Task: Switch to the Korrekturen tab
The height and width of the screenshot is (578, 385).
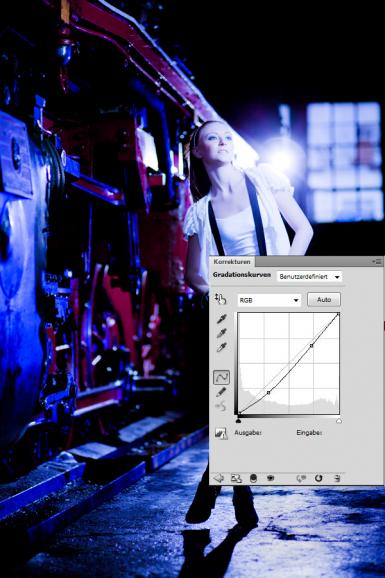Action: (232, 262)
